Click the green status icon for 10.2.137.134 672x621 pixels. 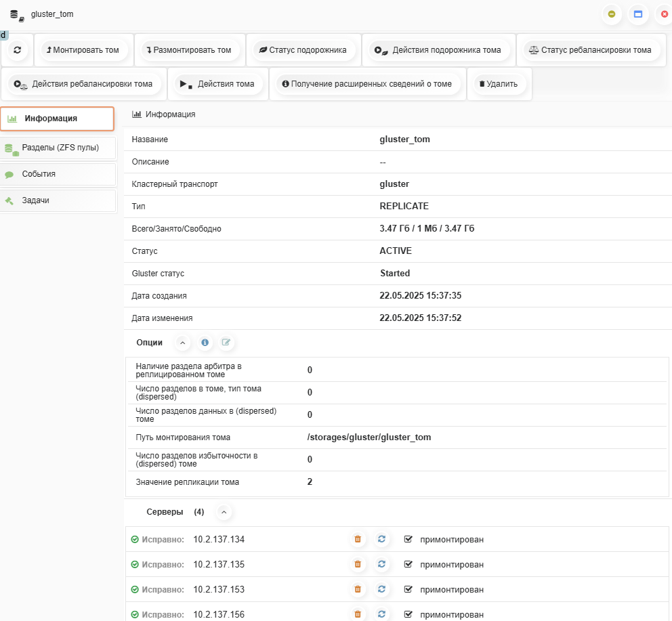135,539
